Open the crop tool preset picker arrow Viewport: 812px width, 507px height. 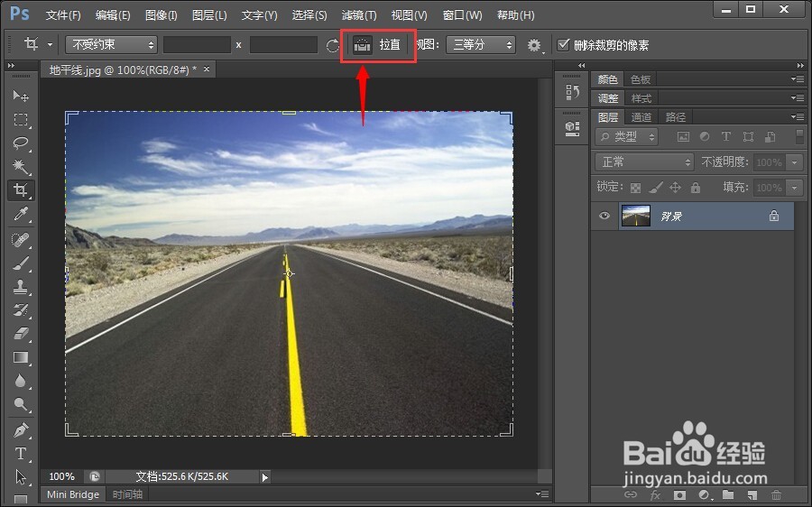[x=50, y=44]
